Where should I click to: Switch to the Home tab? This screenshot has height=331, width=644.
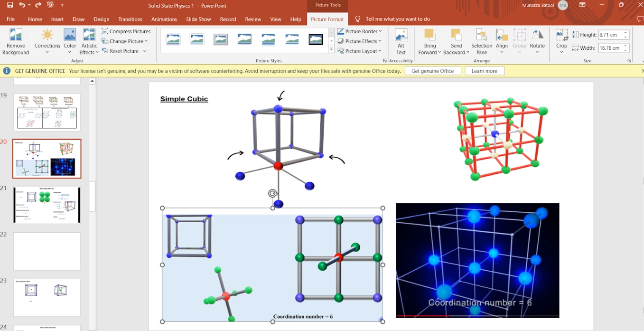[35, 19]
